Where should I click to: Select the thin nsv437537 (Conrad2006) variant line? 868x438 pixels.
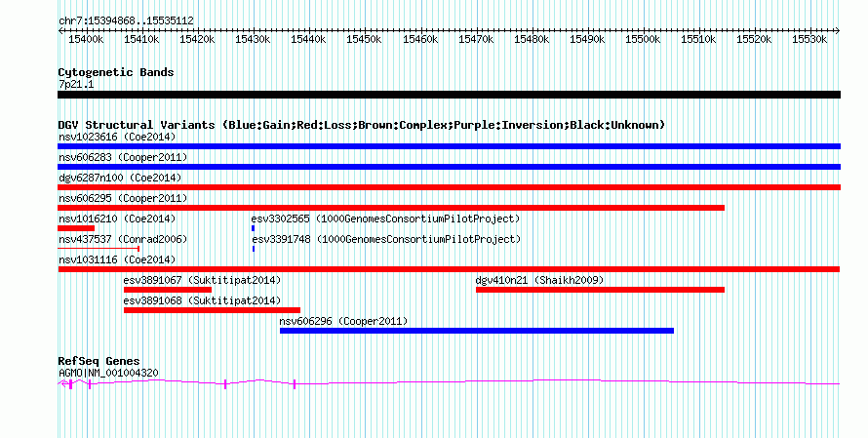(x=99, y=249)
